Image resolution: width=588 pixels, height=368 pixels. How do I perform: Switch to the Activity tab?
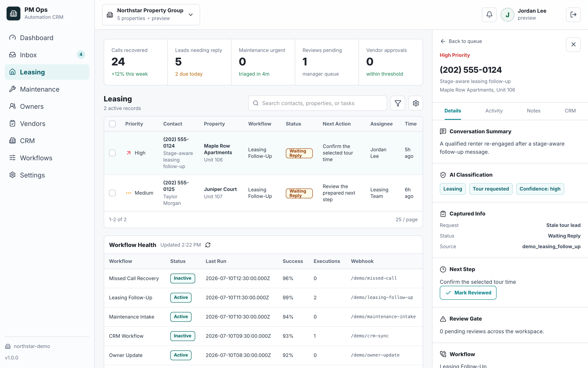494,111
